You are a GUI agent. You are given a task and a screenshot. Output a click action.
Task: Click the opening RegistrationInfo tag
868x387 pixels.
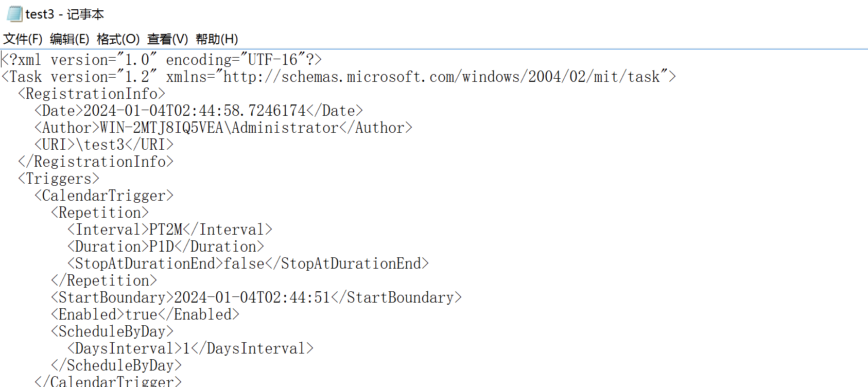coord(92,94)
